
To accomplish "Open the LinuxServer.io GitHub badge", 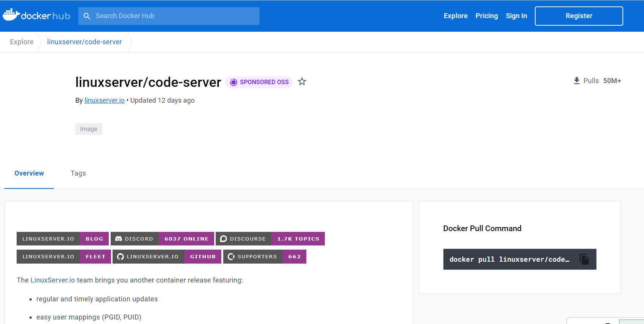I will [167, 257].
